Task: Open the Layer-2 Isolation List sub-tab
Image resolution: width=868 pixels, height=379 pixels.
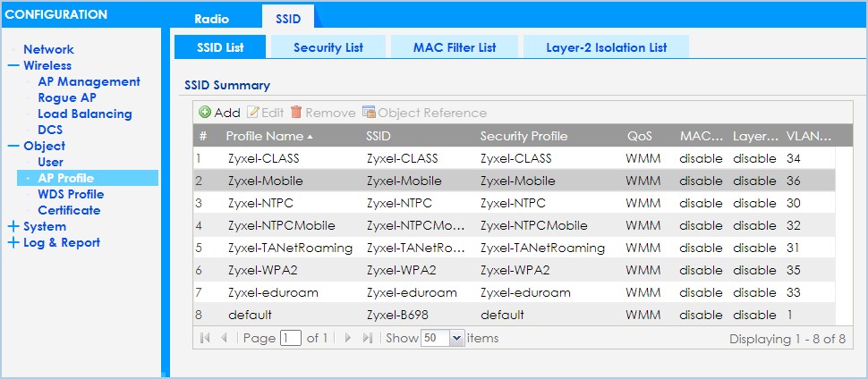Action: (606, 47)
